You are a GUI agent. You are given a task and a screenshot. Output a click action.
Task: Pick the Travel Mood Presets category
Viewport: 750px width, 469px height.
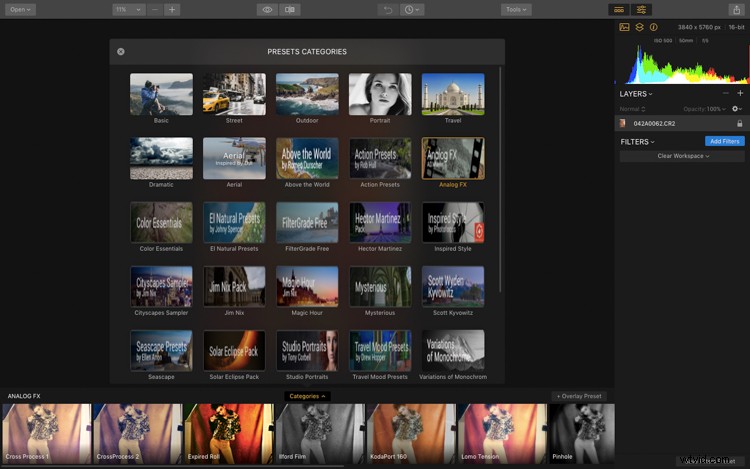(x=380, y=355)
